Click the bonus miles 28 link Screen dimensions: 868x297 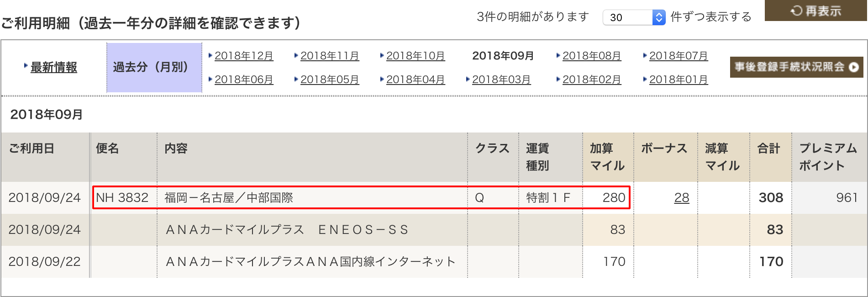pyautogui.click(x=682, y=197)
